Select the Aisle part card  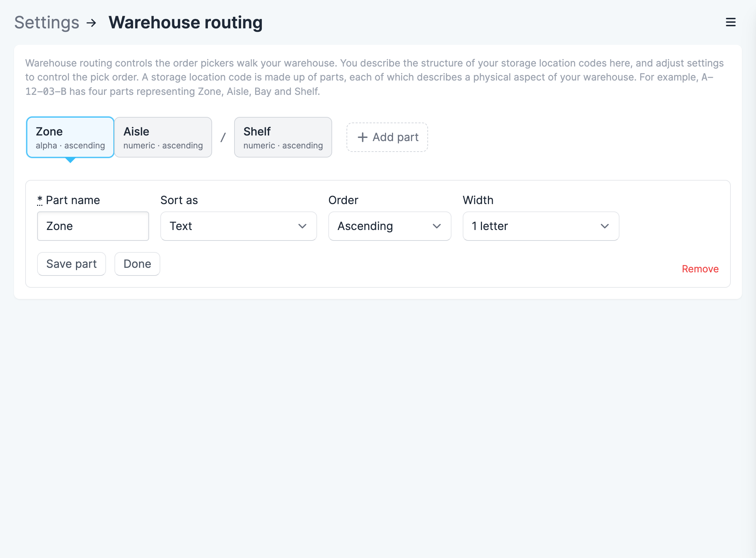163,137
